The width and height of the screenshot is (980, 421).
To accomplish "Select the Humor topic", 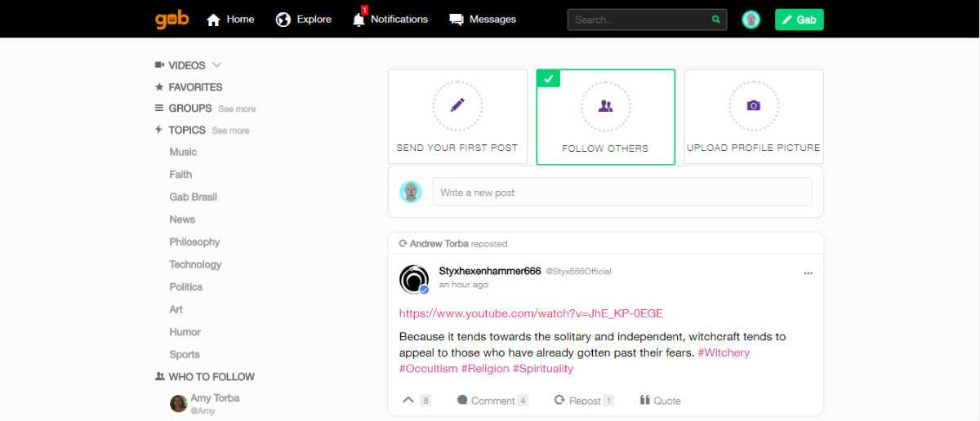I will click(185, 332).
